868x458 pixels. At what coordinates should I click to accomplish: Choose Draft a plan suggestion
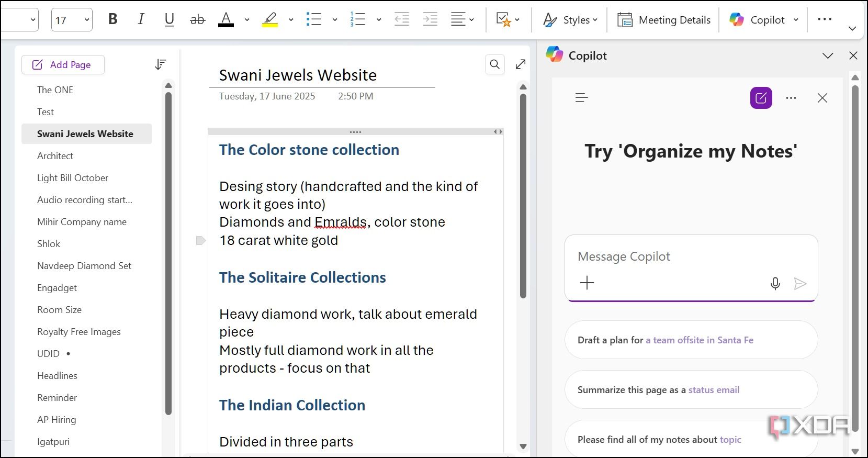point(691,340)
